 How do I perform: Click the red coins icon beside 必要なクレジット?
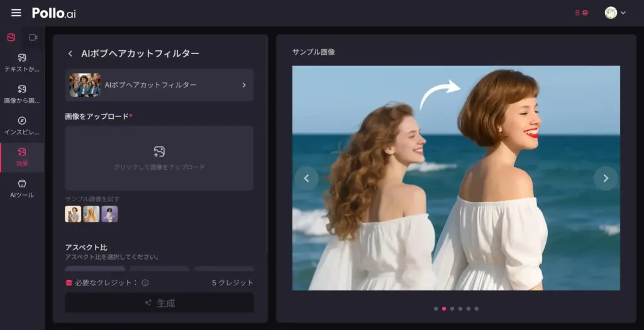(x=69, y=283)
